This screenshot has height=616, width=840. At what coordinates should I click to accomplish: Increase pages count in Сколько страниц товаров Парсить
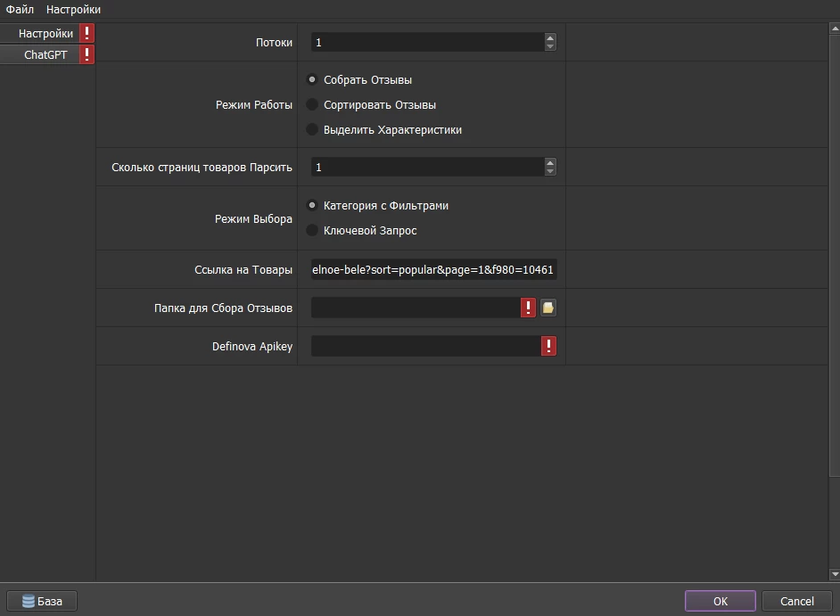pos(550,162)
